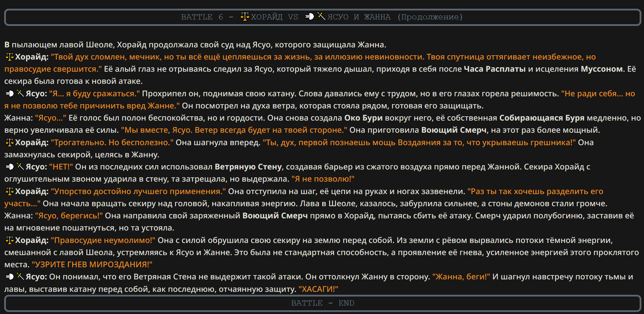Image resolution: width=644 pixels, height=314 pixels.
Task: Click the "(Продолжение)" text in the header
Action: (430, 17)
